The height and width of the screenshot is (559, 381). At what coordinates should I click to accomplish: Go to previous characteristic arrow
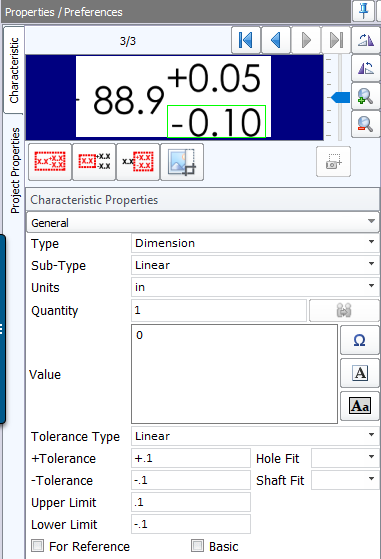pos(276,40)
